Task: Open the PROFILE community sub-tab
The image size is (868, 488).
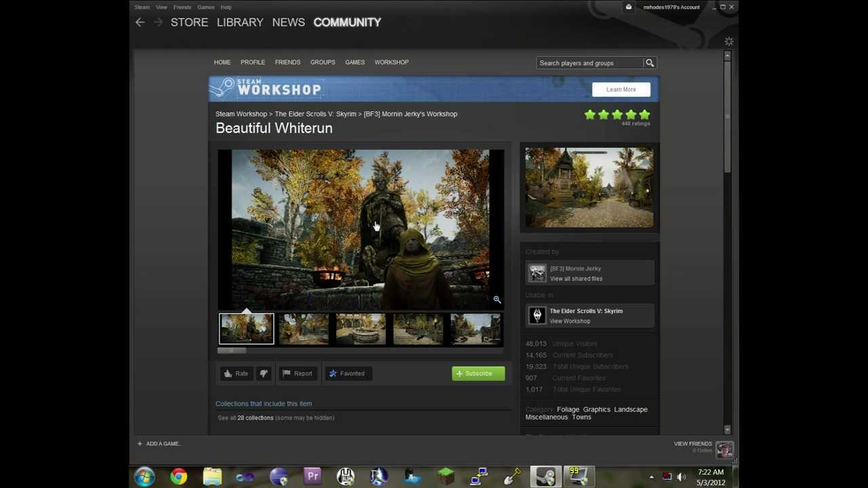Action: [x=253, y=62]
